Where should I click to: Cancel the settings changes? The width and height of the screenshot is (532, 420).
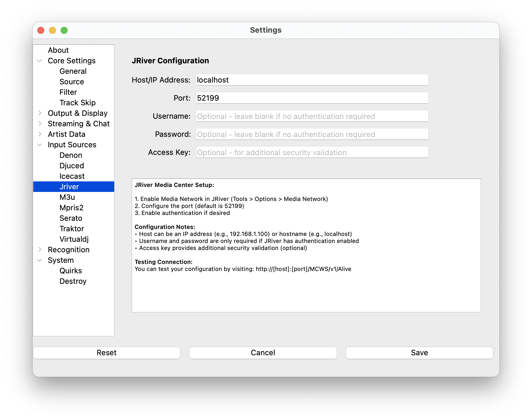click(x=263, y=353)
